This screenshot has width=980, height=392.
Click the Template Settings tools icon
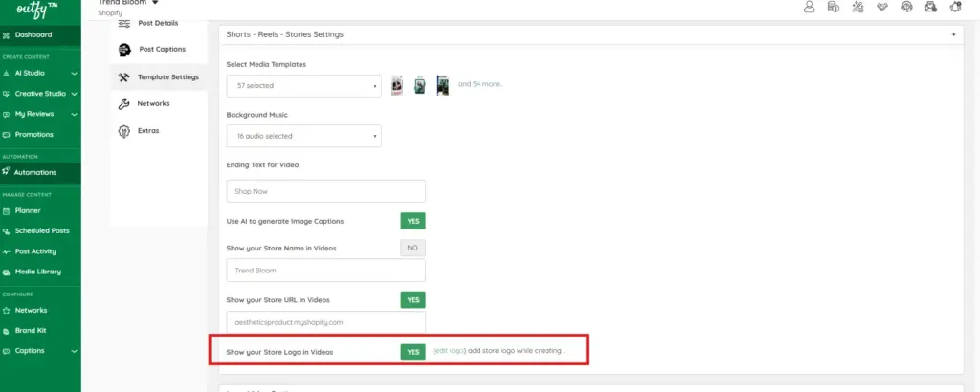(123, 77)
